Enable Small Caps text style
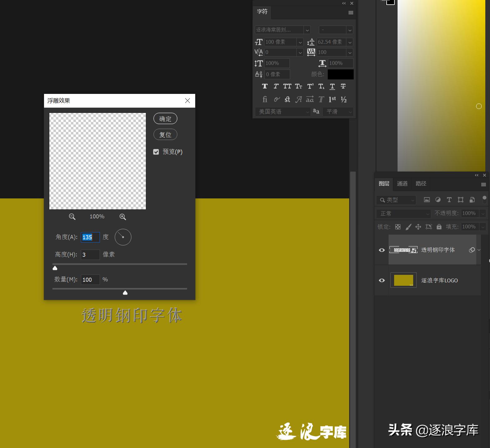This screenshot has width=490, height=448. click(299, 86)
